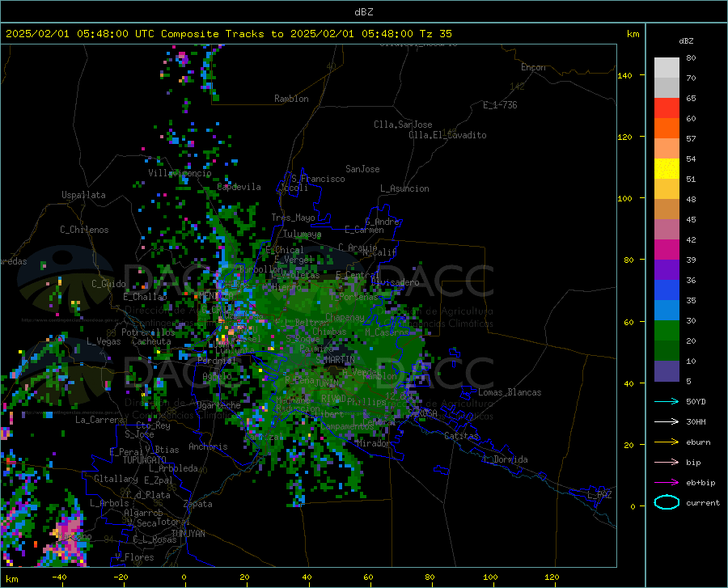728x588 pixels.
Task: Click the Clla.El_Cavadito place label
Action: [447, 135]
